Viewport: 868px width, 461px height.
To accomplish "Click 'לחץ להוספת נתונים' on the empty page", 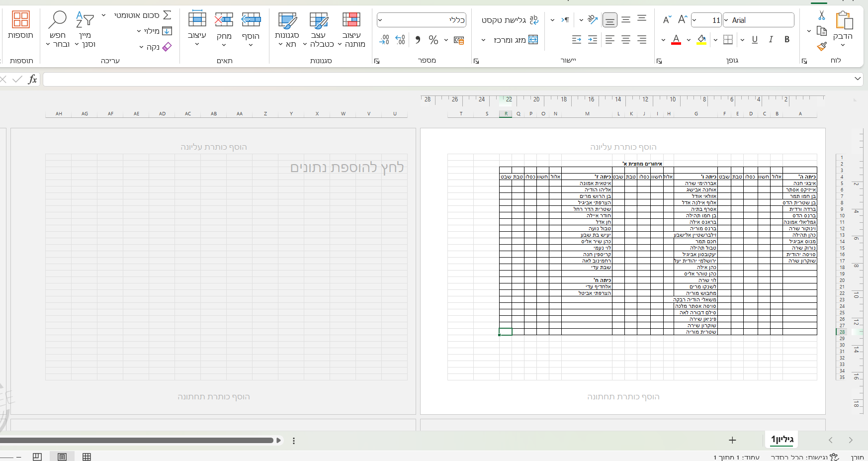I will [x=347, y=168].
